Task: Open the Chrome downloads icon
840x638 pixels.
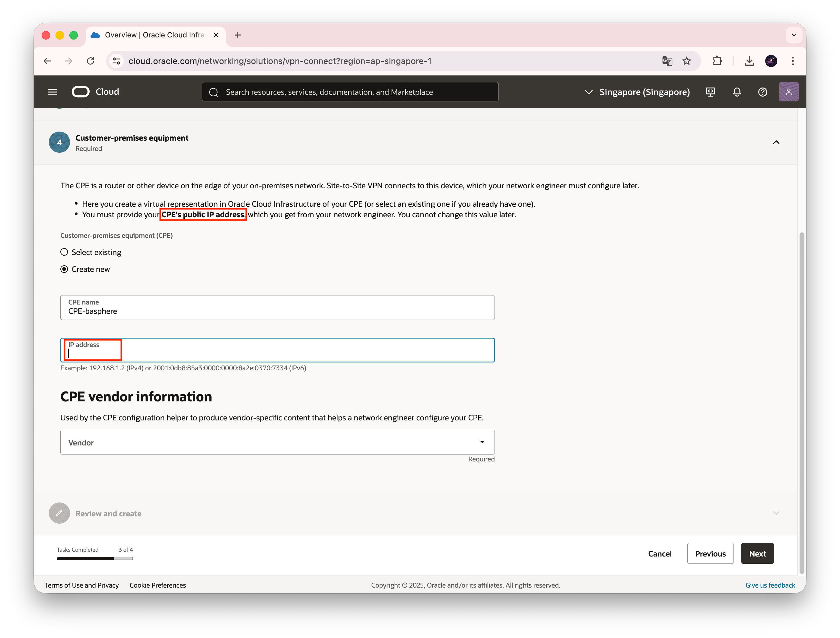Action: 749,61
